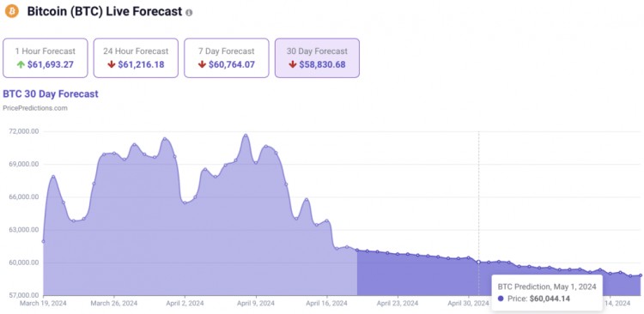The image size is (644, 314).
Task: Click the red down arrow in 30 Day Forecast
Action: pos(293,65)
